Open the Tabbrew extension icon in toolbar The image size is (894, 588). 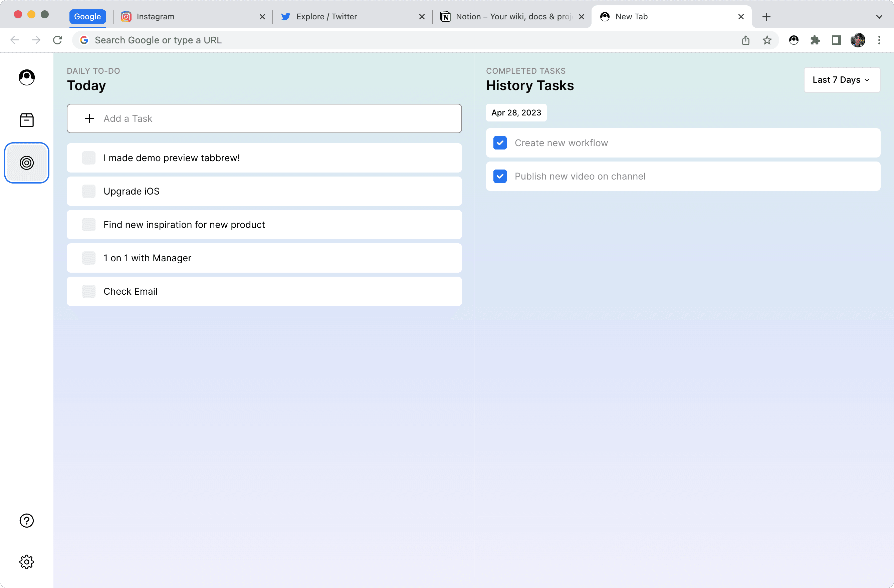794,40
